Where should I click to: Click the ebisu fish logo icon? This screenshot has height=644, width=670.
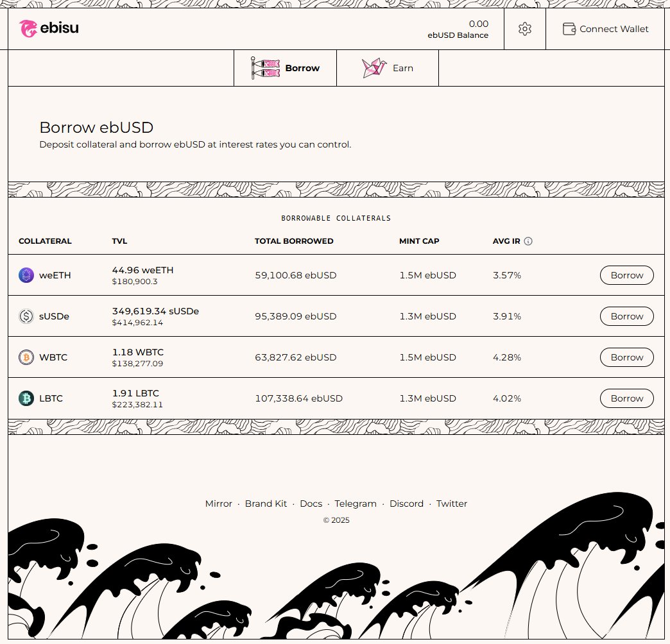28,29
